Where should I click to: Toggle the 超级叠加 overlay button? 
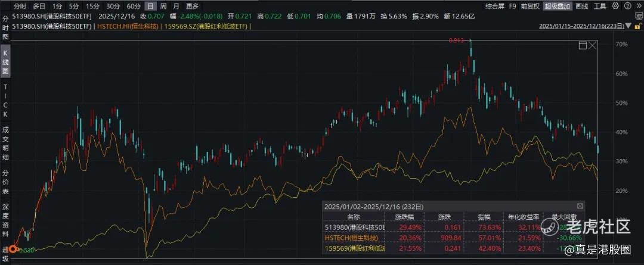(558, 6)
